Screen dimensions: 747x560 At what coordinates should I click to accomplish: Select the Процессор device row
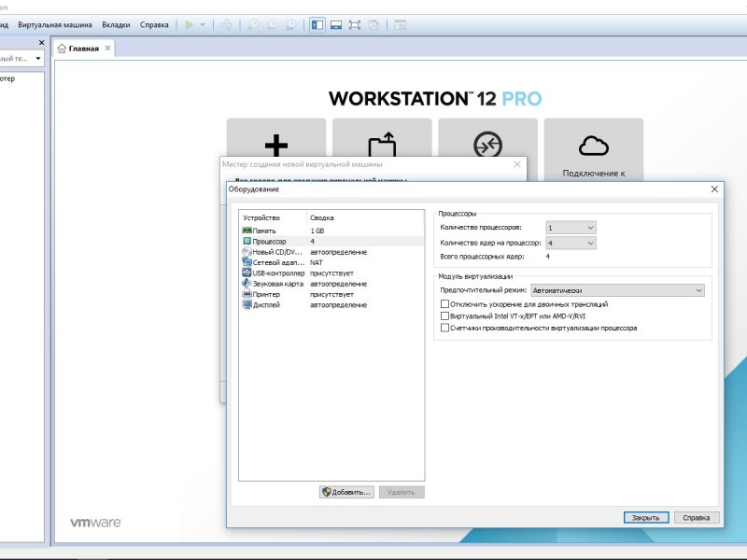coord(332,242)
